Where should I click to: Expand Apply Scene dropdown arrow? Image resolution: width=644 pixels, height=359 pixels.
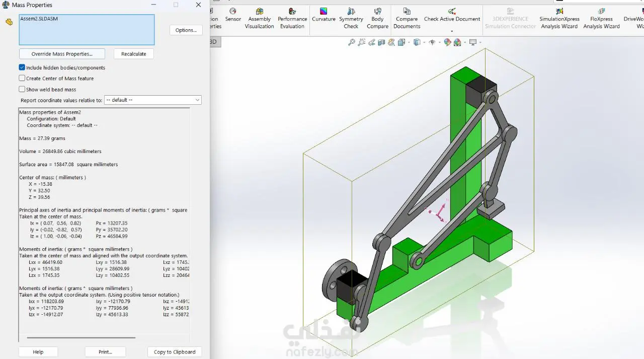[464, 42]
